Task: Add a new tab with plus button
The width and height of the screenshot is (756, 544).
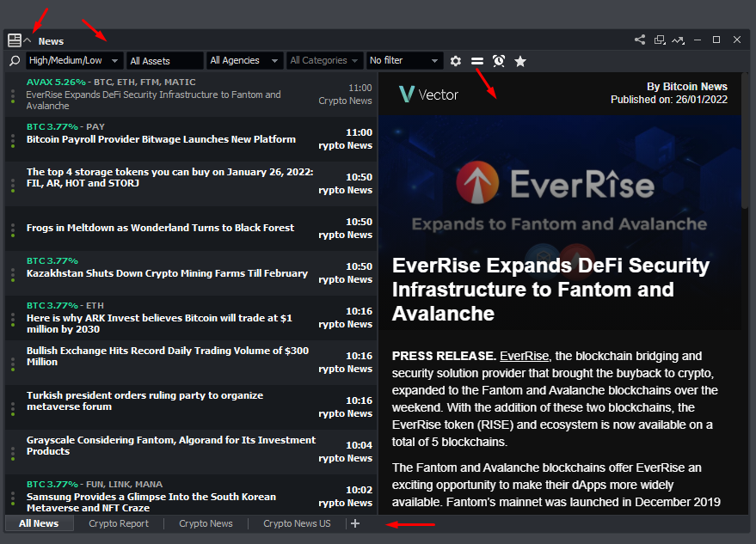Action: (x=355, y=523)
